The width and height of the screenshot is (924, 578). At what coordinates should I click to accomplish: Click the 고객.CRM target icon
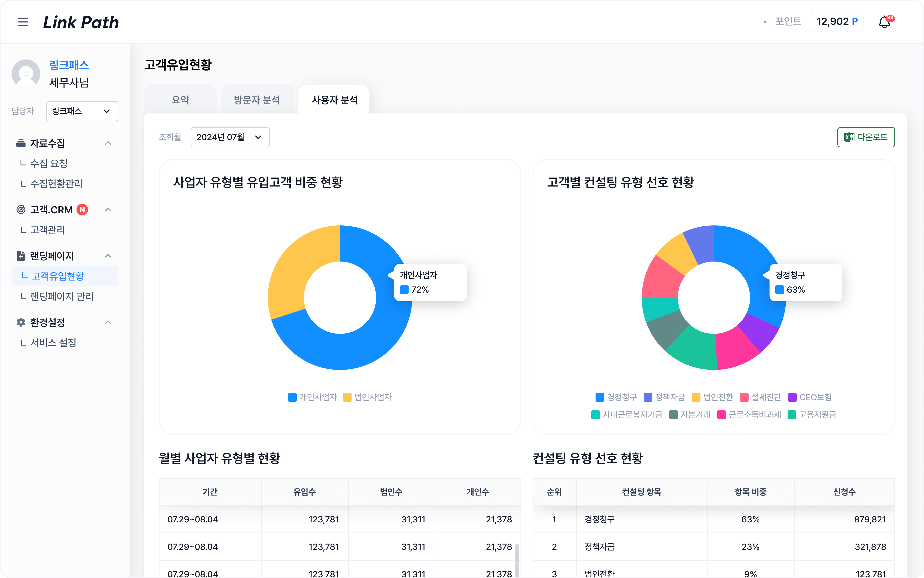(21, 210)
